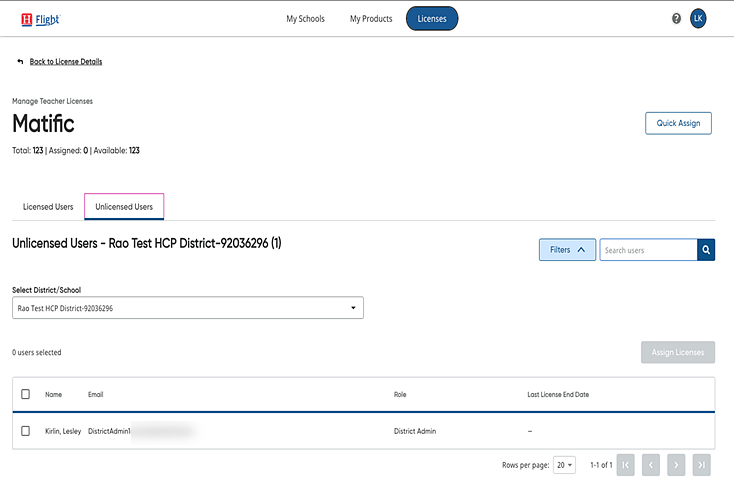Click the 1-1 of 1 pagination text
Image resolution: width=734 pixels, height=488 pixels.
pyautogui.click(x=601, y=465)
